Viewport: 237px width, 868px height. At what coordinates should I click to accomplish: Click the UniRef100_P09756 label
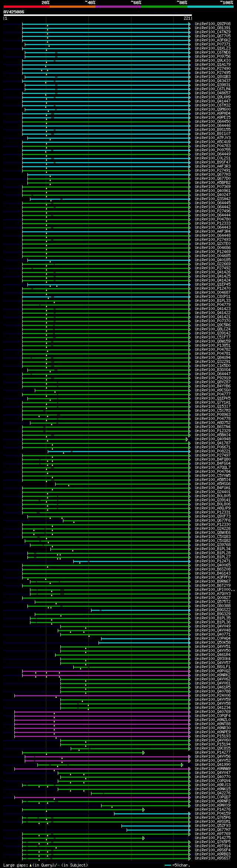point(213,56)
